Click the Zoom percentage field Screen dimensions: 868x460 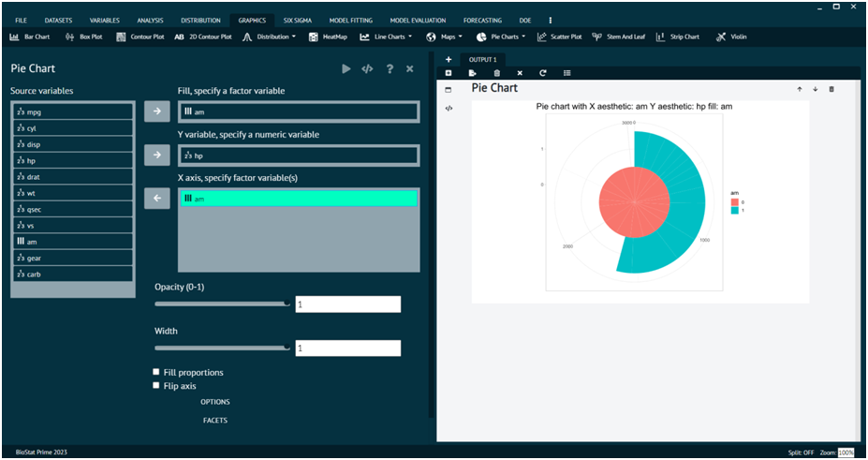click(846, 453)
